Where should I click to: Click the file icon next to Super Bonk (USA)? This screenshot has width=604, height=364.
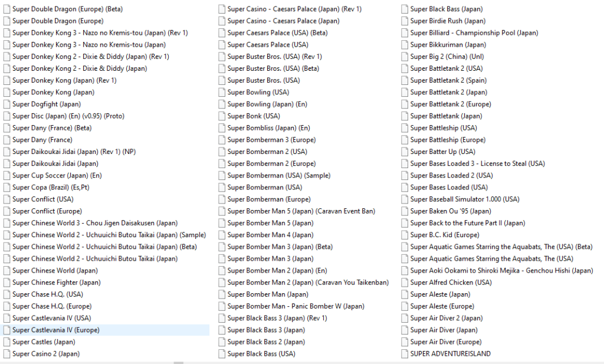[x=222, y=116]
